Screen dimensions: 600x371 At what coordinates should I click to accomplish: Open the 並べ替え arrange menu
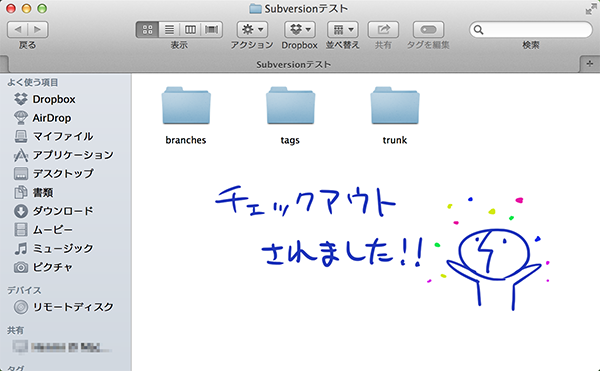click(x=342, y=29)
